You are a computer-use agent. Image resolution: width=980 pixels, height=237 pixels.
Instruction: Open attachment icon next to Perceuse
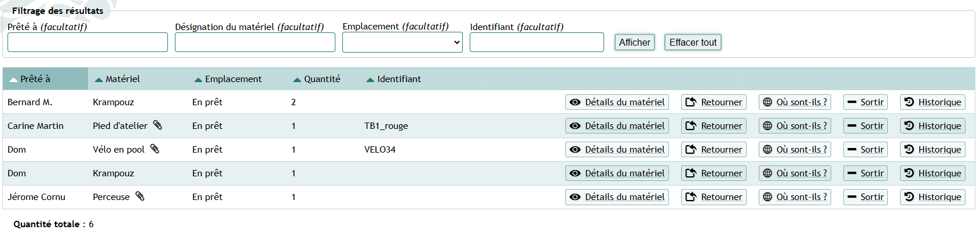(140, 196)
